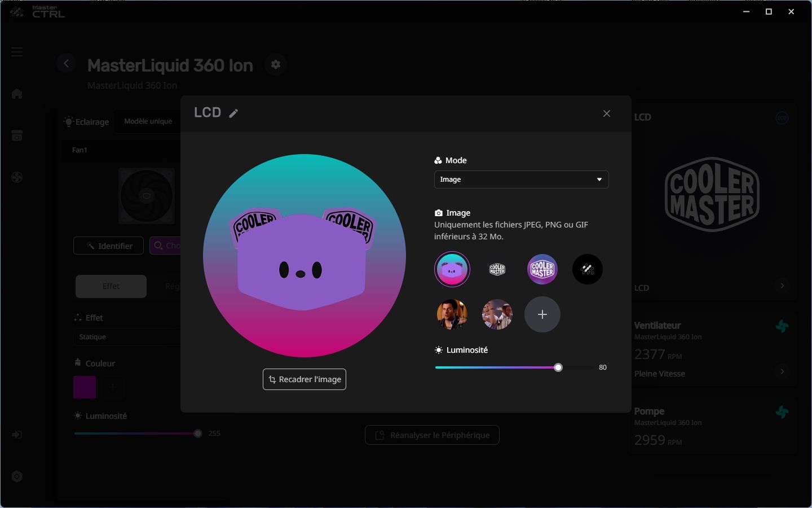Click the lighting Luminosité slider handle at 255

(x=198, y=433)
